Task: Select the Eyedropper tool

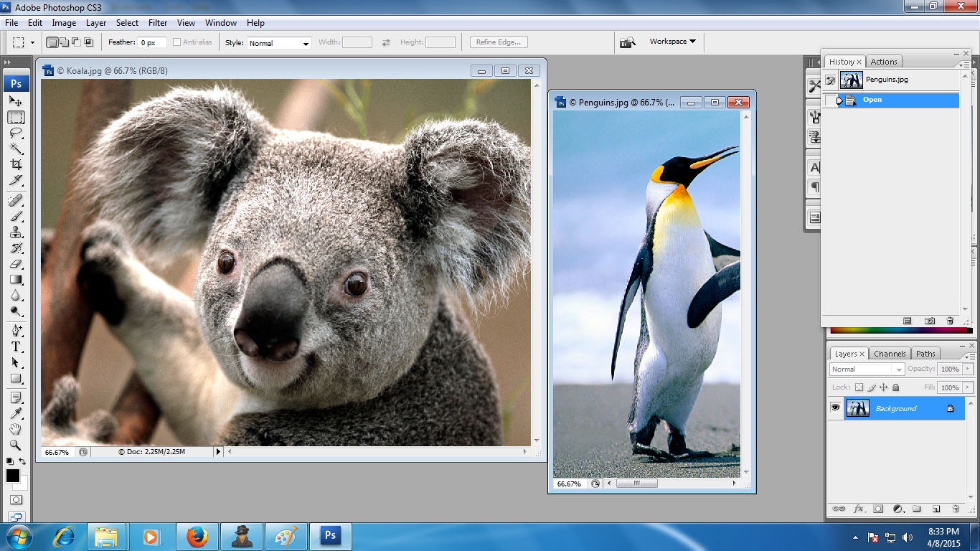Action: click(16, 413)
